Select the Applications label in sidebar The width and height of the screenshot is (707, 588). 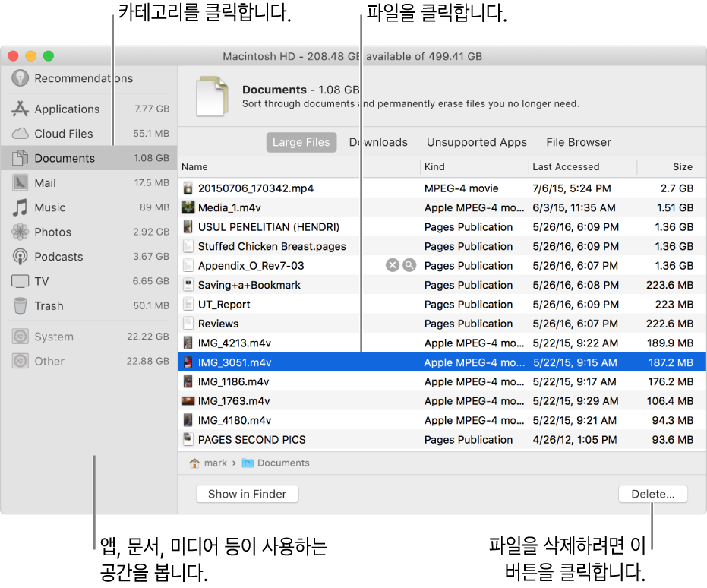tap(67, 109)
